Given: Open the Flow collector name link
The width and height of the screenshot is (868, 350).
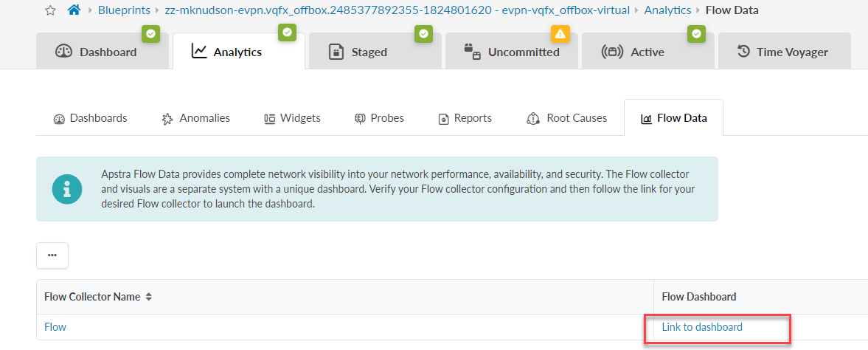Looking at the screenshot, I should tap(55, 327).
